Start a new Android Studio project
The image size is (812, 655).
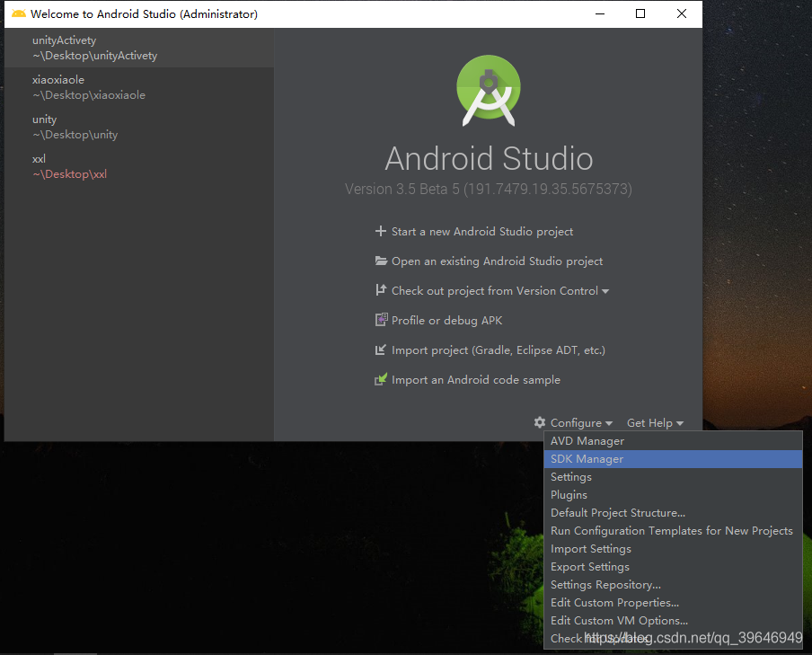click(482, 232)
